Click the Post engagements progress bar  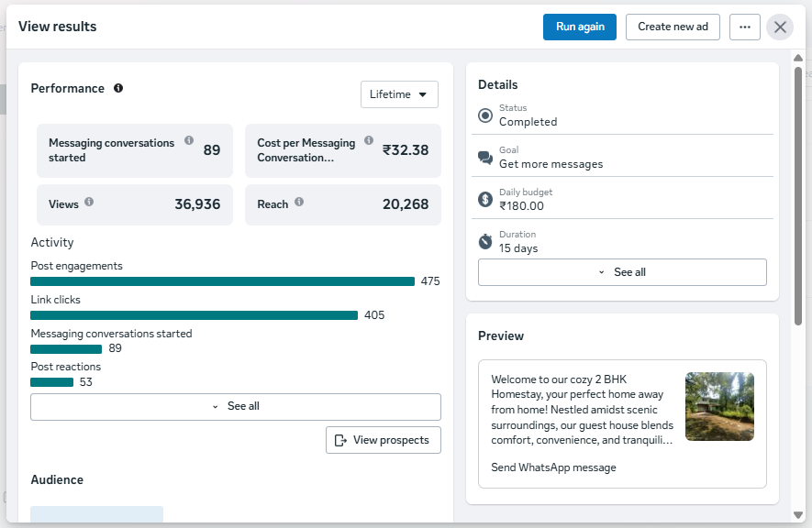[x=223, y=281]
